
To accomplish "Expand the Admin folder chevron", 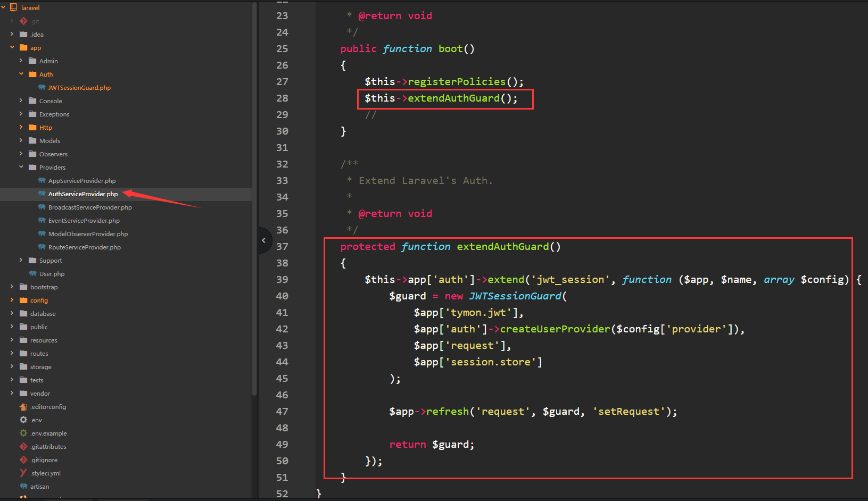I will pyautogui.click(x=21, y=61).
